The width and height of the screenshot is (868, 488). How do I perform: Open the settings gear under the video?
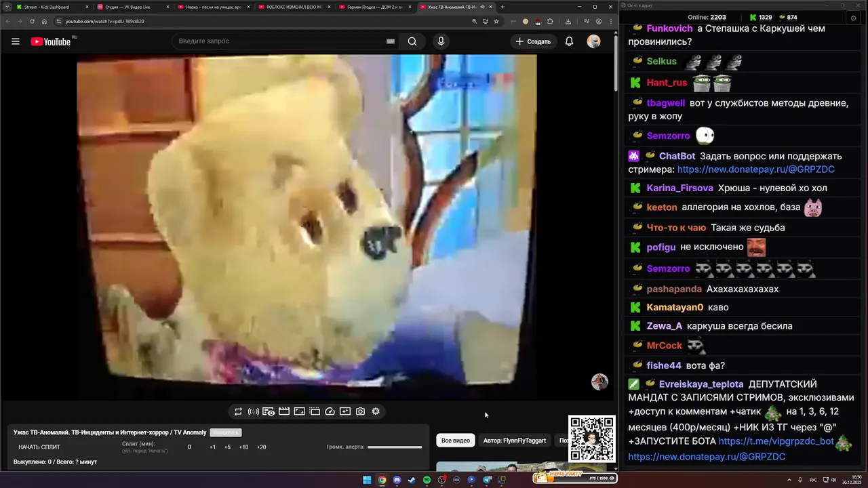pos(376,411)
